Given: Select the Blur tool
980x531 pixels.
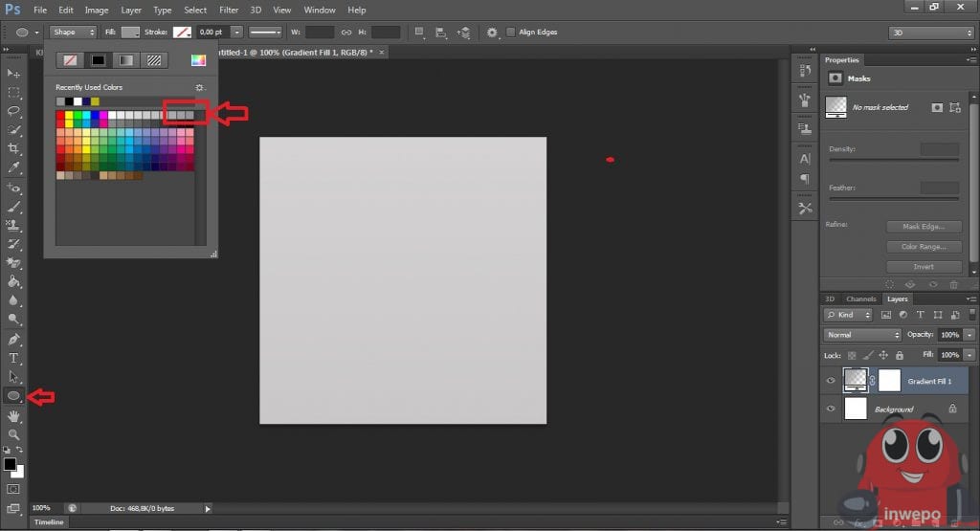Looking at the screenshot, I should (13, 299).
